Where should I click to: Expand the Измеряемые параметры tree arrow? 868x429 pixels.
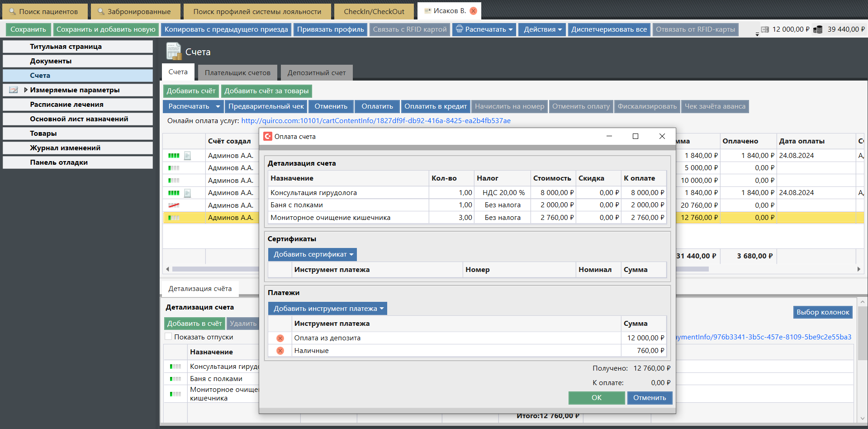(x=26, y=90)
